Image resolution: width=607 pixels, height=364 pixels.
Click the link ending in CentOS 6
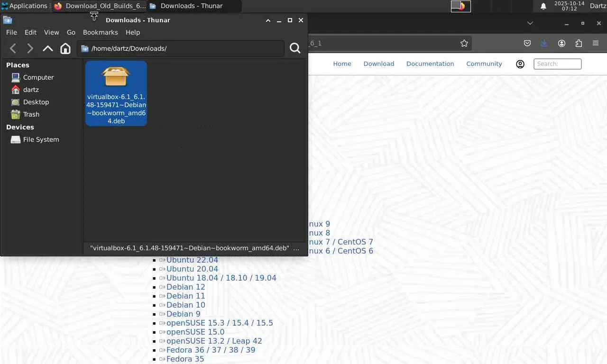pos(341,251)
